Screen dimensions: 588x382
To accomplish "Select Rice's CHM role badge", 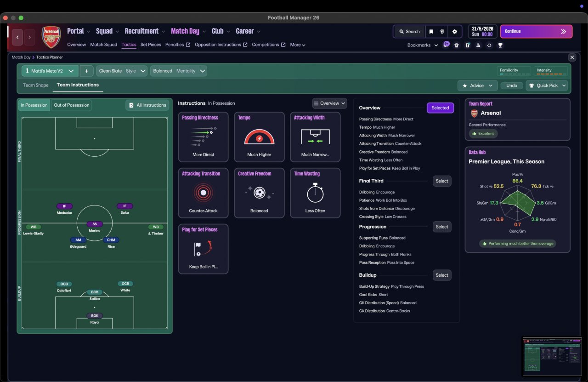I will click(111, 240).
